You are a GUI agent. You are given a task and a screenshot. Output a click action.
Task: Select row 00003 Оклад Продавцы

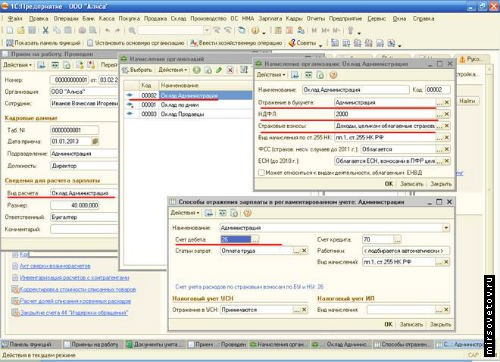(x=188, y=114)
